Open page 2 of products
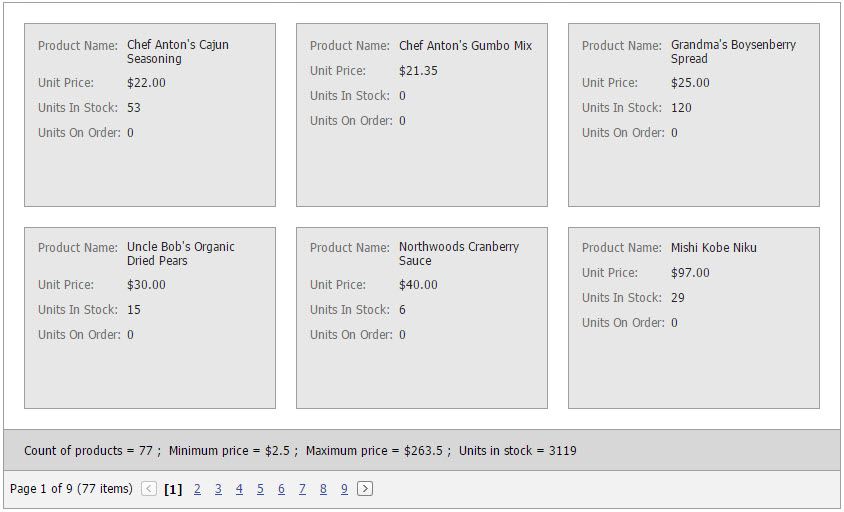Screen dimensions: 844x512 pos(198,489)
